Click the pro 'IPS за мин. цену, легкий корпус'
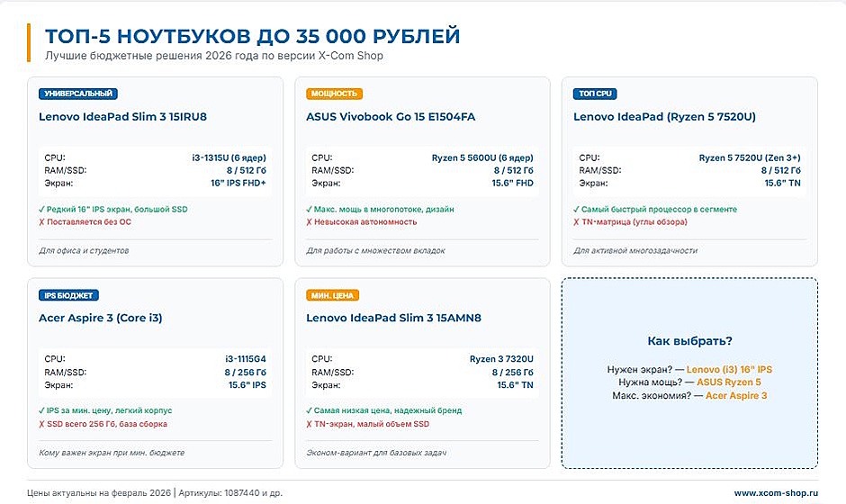 point(105,410)
